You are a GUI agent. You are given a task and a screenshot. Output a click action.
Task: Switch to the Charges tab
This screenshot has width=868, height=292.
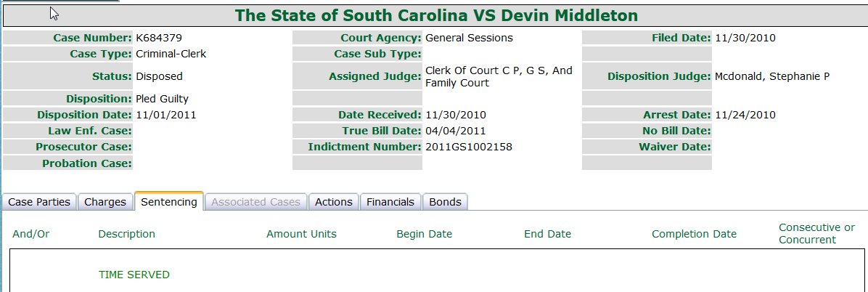pyautogui.click(x=105, y=202)
